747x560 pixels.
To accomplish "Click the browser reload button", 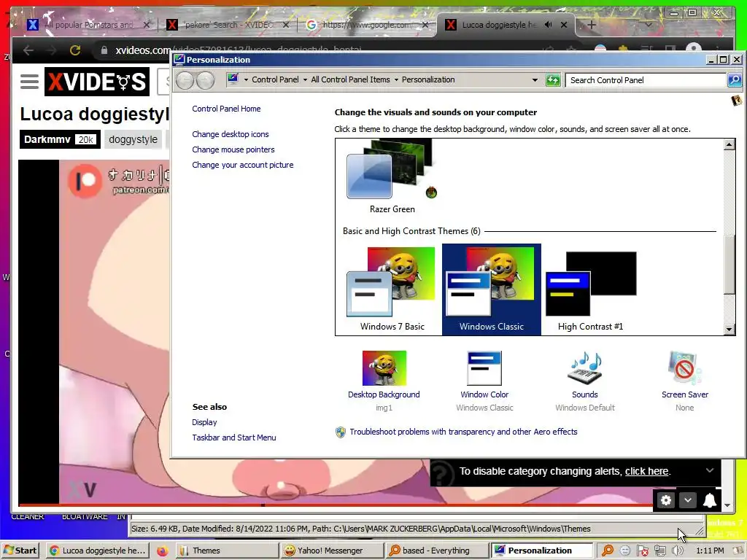I will click(75, 50).
